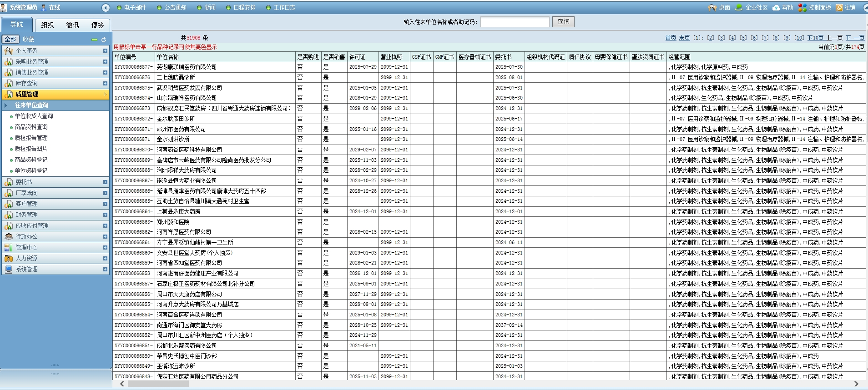Image resolution: width=868 pixels, height=390 pixels.
Task: Open 企业社区 enterprise community icon
Action: pos(739,8)
